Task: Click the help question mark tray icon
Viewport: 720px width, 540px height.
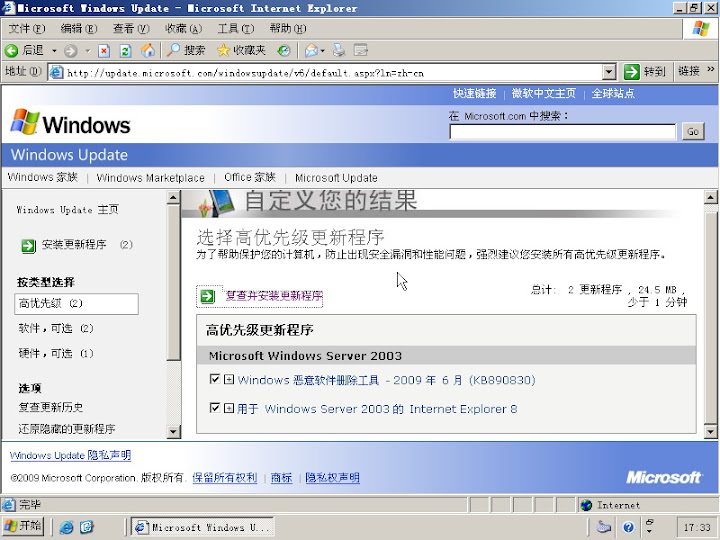Action: click(x=629, y=527)
